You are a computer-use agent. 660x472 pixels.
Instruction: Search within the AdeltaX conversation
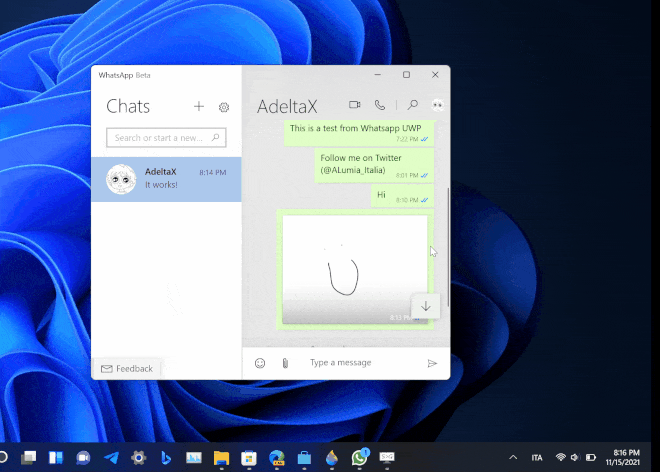(x=412, y=104)
